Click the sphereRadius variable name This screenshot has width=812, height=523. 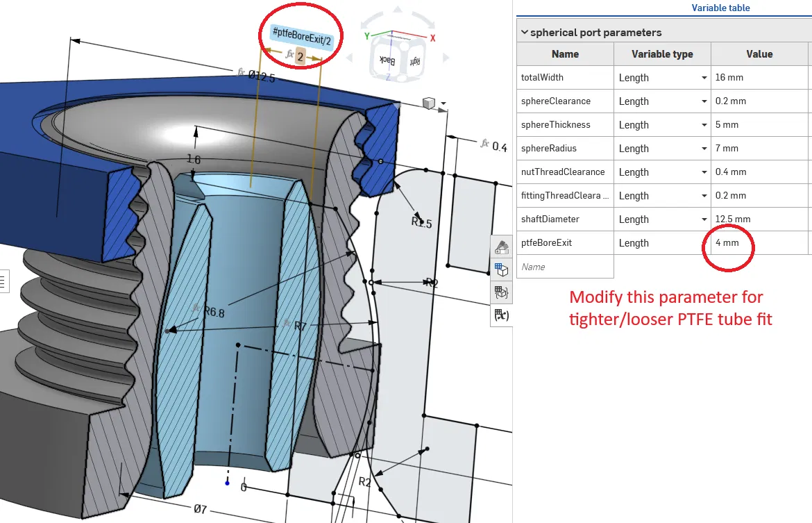pos(549,148)
